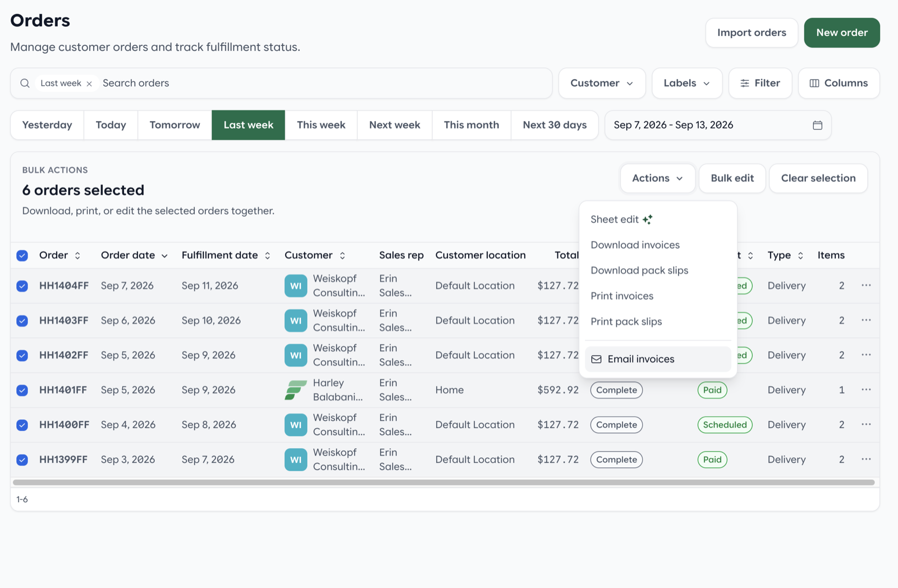Open the Customer filter dropdown
Screen dimensions: 898x588
(602, 83)
